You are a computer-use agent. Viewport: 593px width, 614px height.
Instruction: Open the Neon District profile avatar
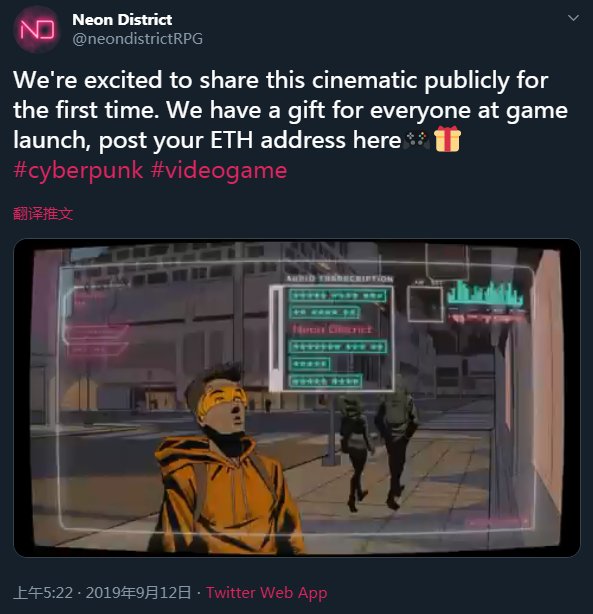tap(37, 29)
